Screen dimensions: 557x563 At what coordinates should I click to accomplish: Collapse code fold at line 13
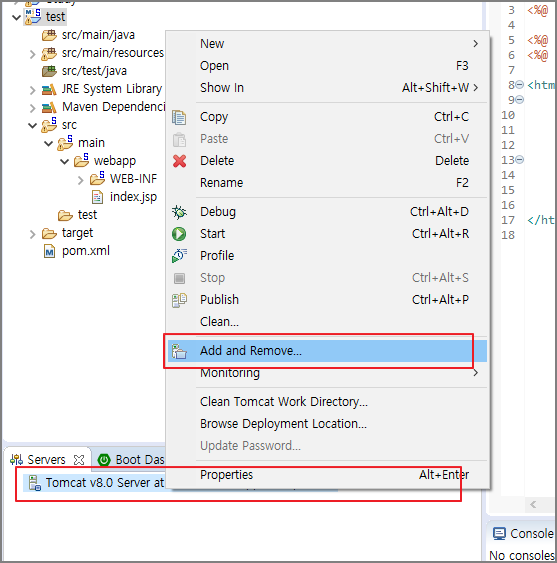point(520,159)
